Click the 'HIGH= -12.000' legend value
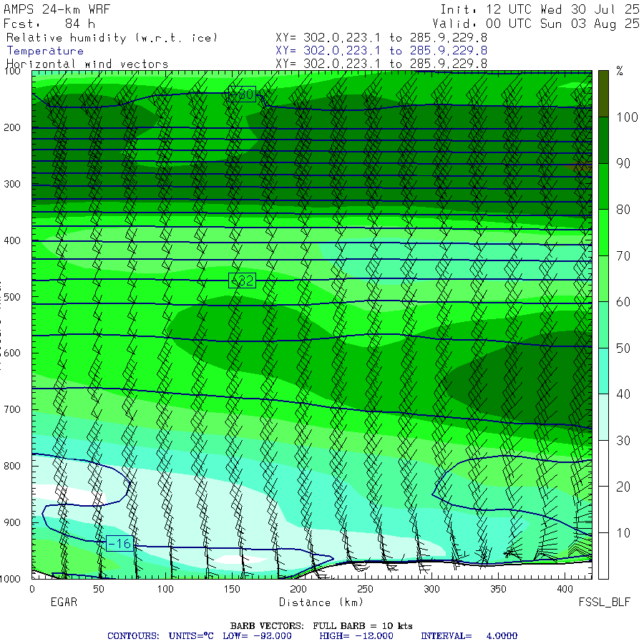The image size is (644, 644). 356,636
